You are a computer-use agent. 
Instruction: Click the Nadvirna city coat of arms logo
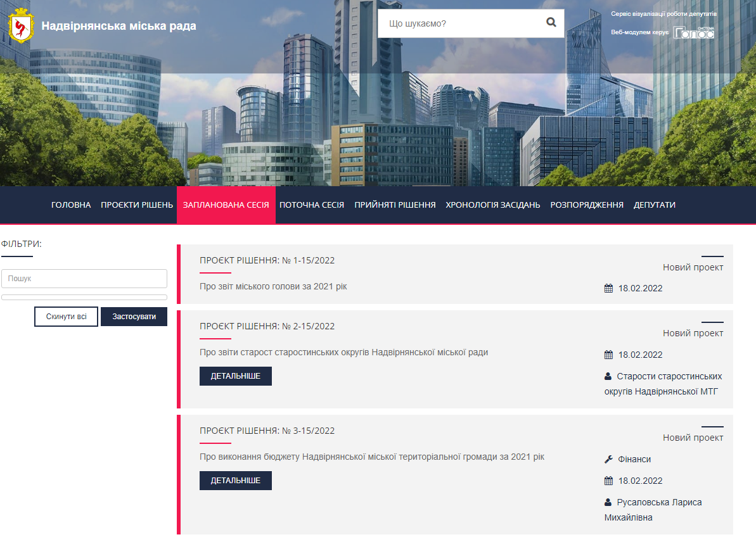coord(20,26)
